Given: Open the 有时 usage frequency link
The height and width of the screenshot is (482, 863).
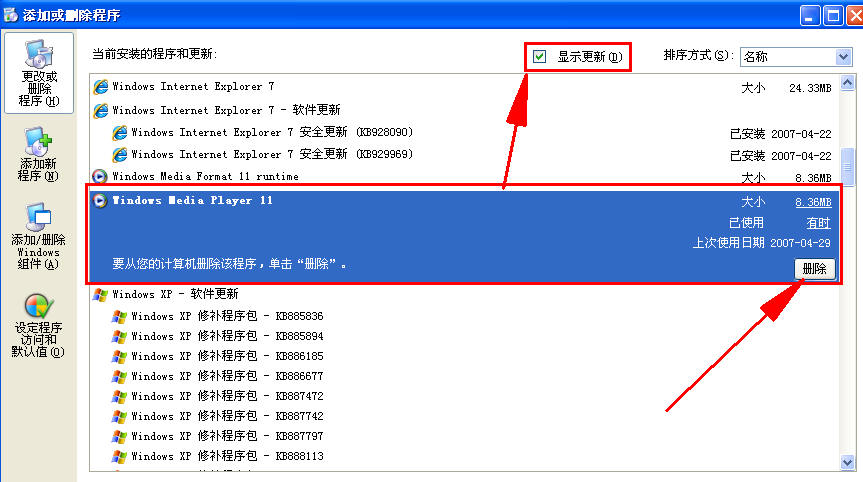Looking at the screenshot, I should [x=818, y=223].
